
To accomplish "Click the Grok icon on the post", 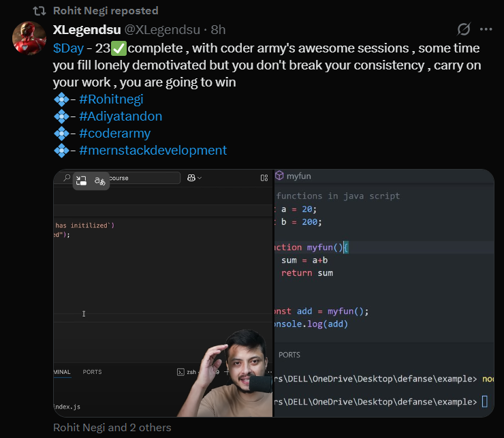I will click(464, 29).
